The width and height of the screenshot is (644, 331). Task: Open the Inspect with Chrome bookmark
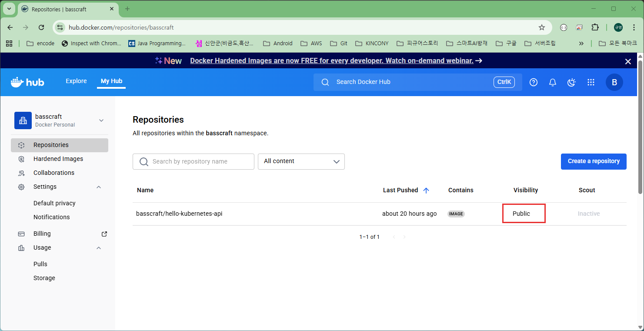click(91, 43)
